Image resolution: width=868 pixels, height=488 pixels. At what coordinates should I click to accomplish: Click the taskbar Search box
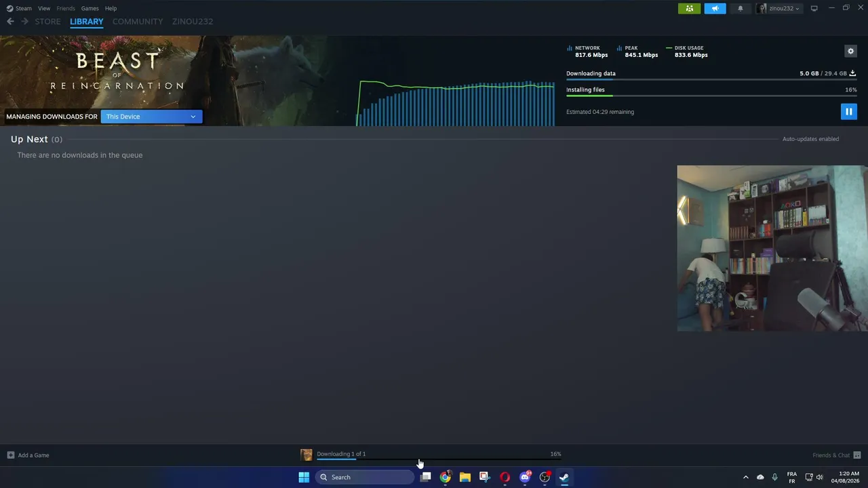365,477
